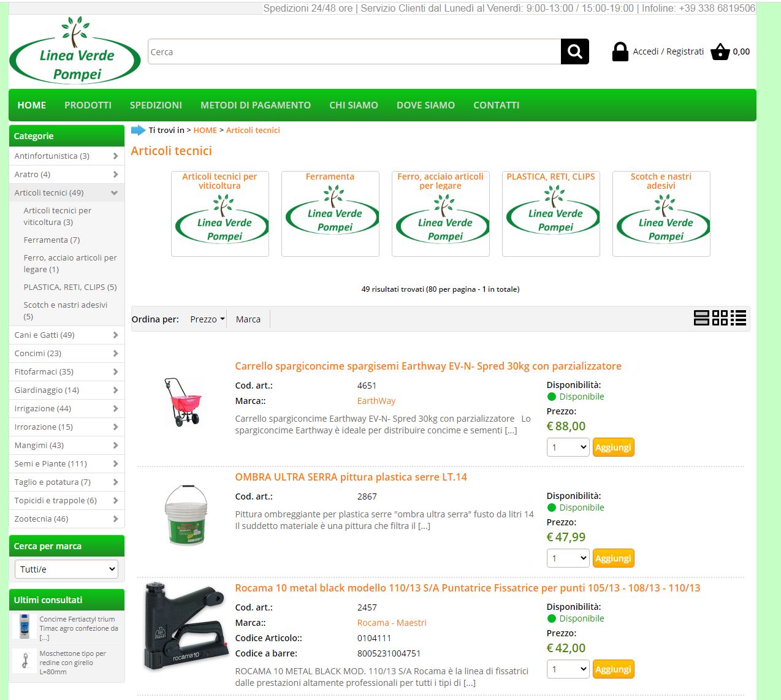Screen dimensions: 781x700
Task: Open the PRODOTTI menu item
Action: point(88,105)
